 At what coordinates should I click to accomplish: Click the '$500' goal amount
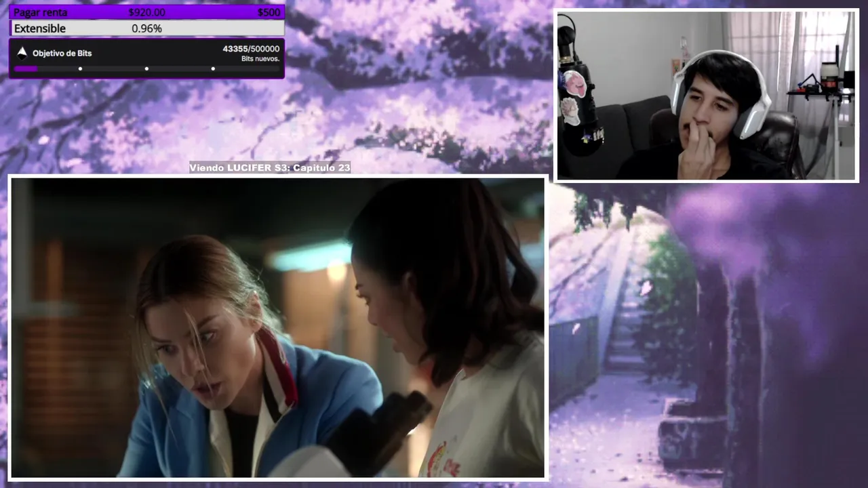[269, 12]
